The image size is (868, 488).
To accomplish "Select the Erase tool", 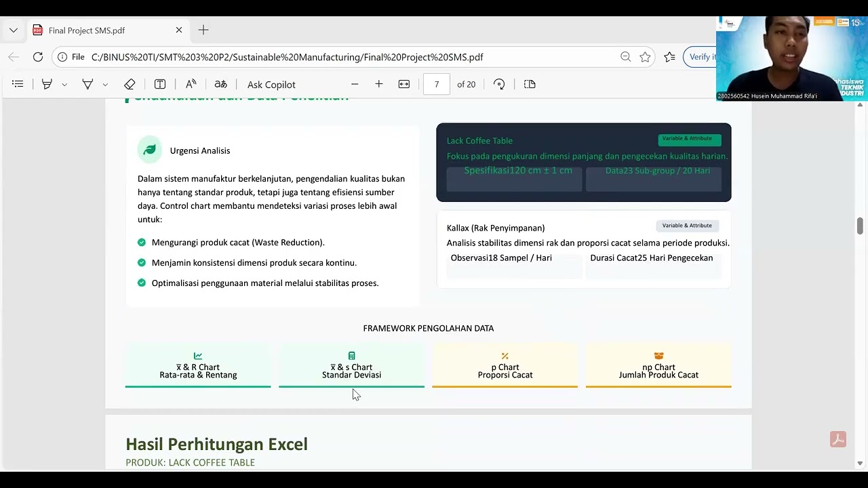I will click(130, 84).
